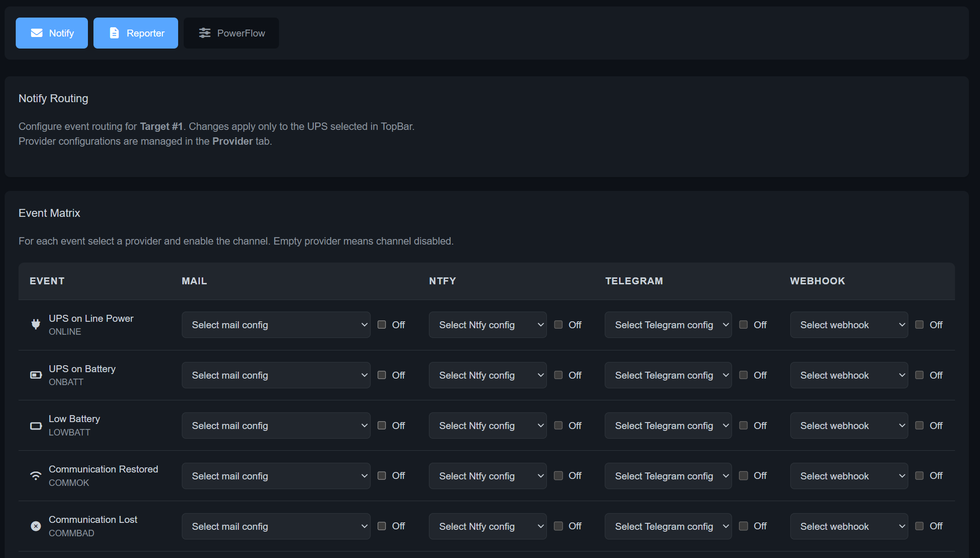Open mail config dropdown for UPS on Battery
The image size is (980, 558).
(x=276, y=375)
